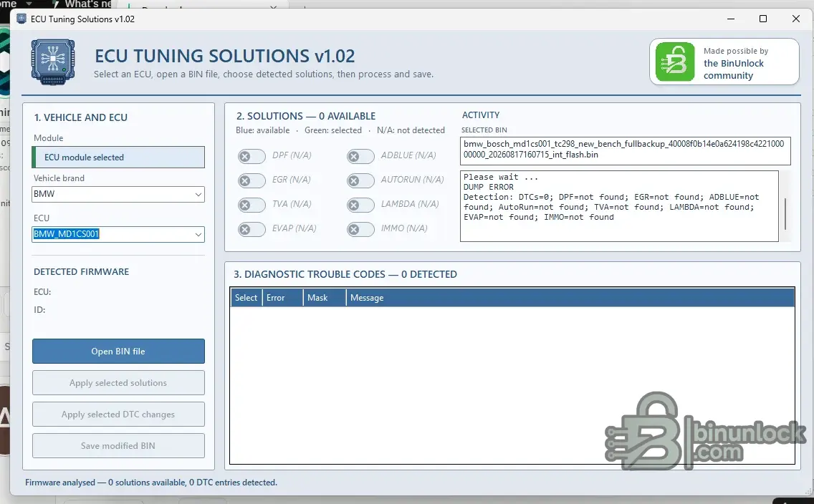The width and height of the screenshot is (814, 504).
Task: Click the N/A: not detected legend text
Action: [411, 130]
